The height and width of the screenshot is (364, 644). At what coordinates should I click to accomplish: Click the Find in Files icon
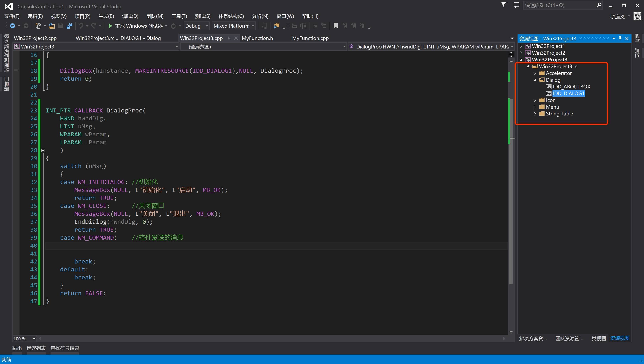pos(276,26)
